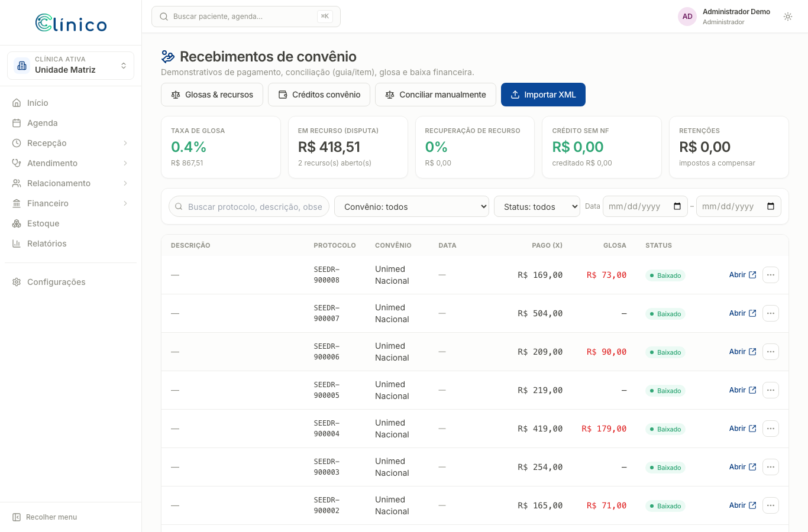Click the Retenções R$ 0,00 card

click(729, 147)
